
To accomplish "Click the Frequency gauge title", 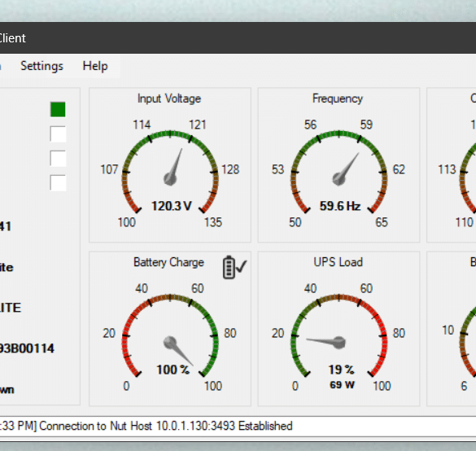I will click(x=338, y=99).
